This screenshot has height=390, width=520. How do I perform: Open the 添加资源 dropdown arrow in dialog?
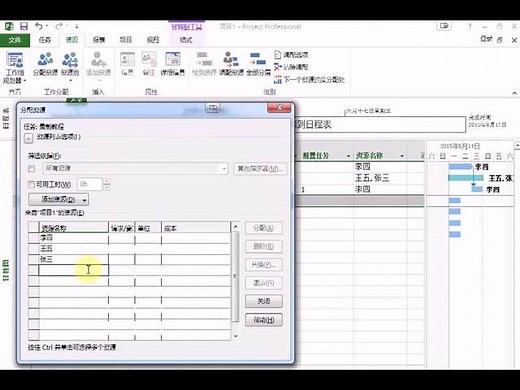84,200
